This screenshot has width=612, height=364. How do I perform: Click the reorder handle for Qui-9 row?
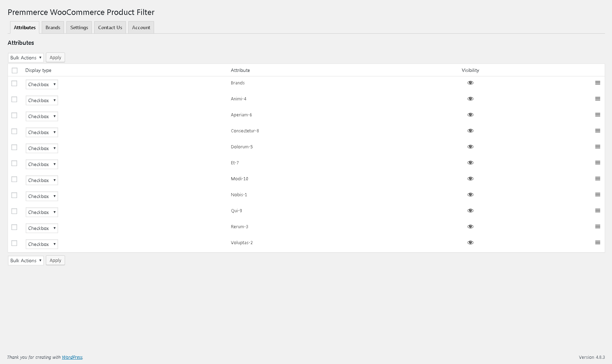pyautogui.click(x=597, y=210)
